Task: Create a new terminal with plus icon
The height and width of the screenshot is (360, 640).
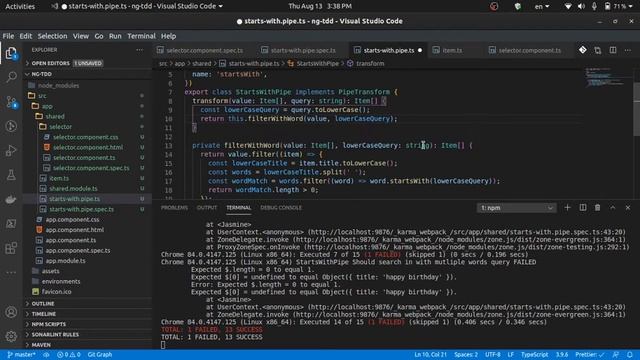Action: click(x=567, y=207)
